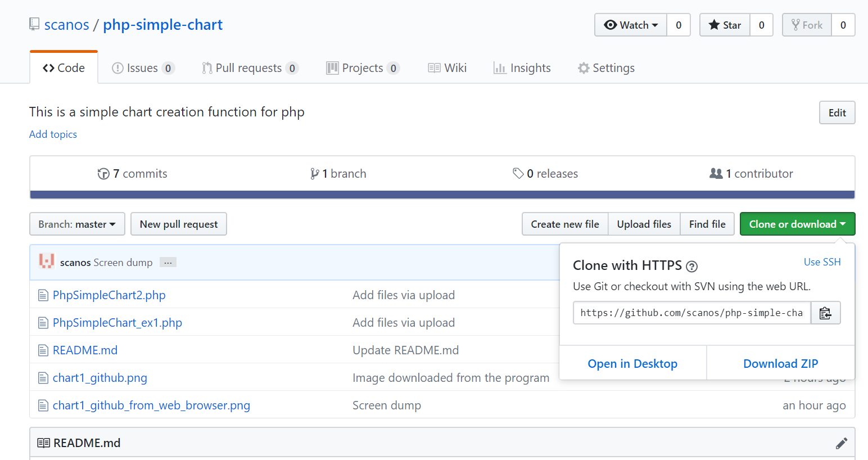The image size is (868, 460).
Task: Click file icon beside PhpSimpleChart_ex1.php
Action: (x=43, y=323)
